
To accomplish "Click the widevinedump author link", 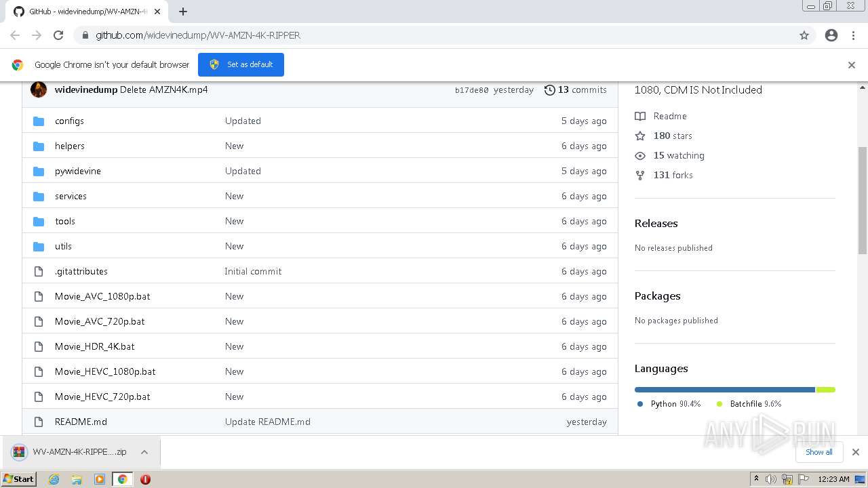I will tap(86, 89).
